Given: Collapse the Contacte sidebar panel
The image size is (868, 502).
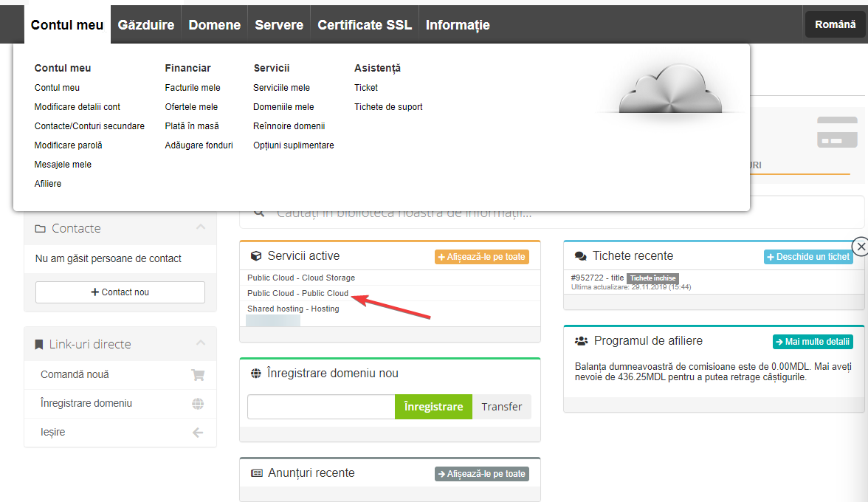Looking at the screenshot, I should coord(201,228).
